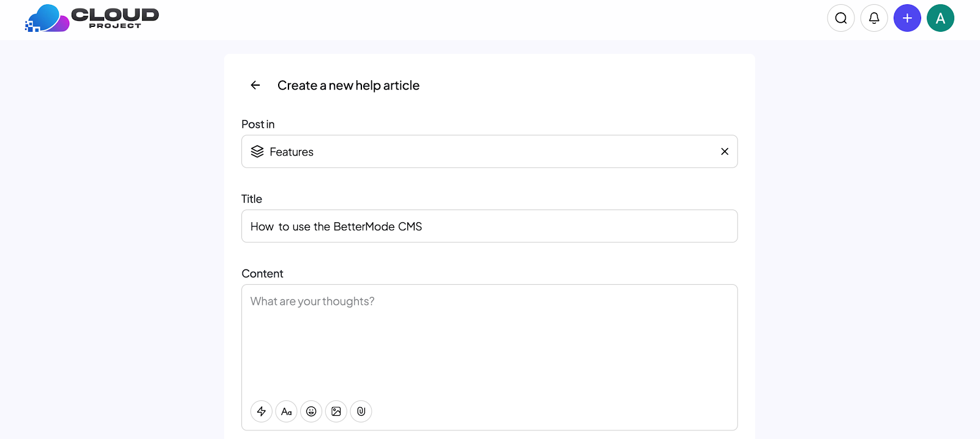View notifications via the bell icon
The height and width of the screenshot is (439, 980).
(x=874, y=18)
